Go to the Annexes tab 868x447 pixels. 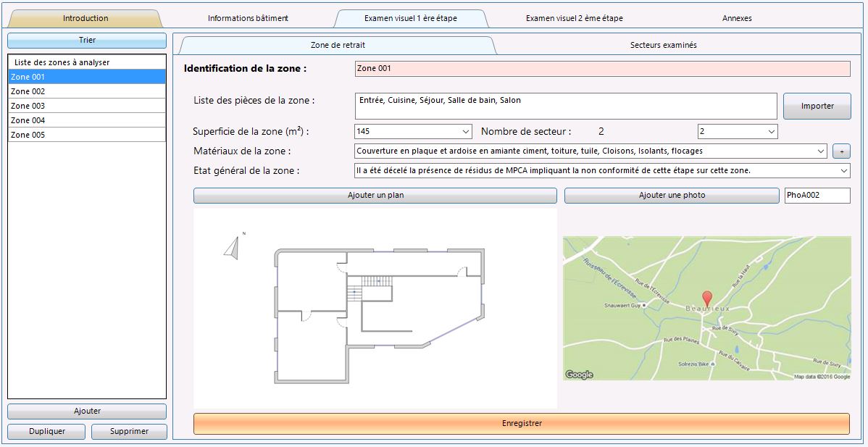pyautogui.click(x=737, y=17)
